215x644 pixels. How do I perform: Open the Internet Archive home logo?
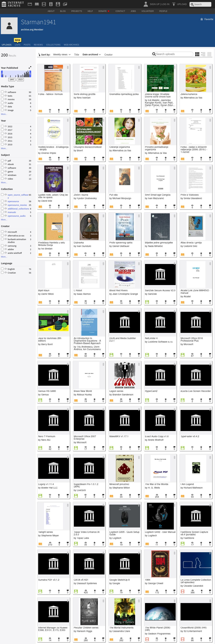click(13, 4)
